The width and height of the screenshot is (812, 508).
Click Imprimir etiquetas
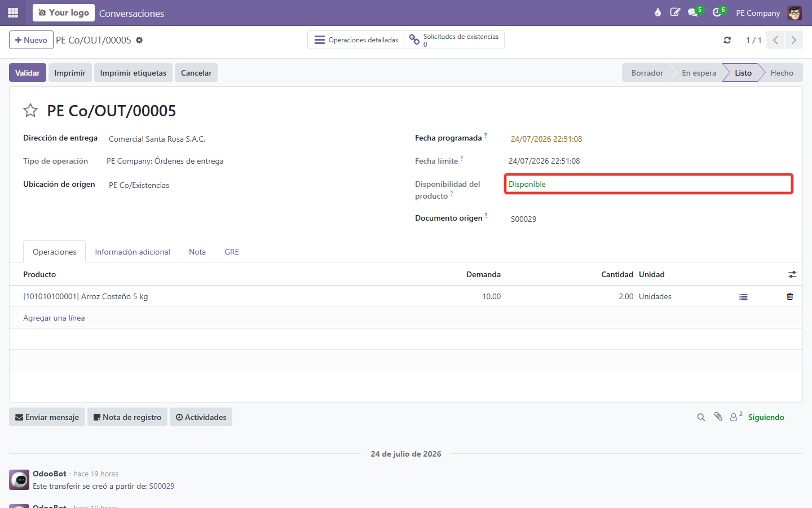tap(133, 73)
